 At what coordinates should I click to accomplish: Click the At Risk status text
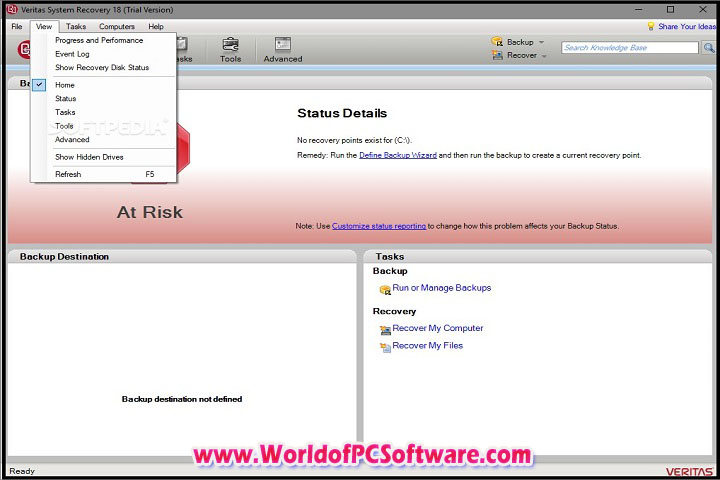point(150,212)
